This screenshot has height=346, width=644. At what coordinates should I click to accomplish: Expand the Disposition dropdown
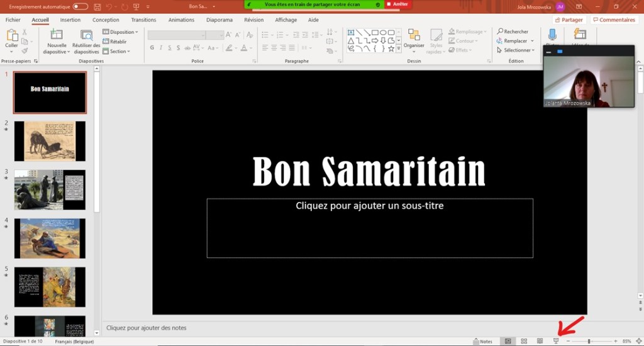120,32
